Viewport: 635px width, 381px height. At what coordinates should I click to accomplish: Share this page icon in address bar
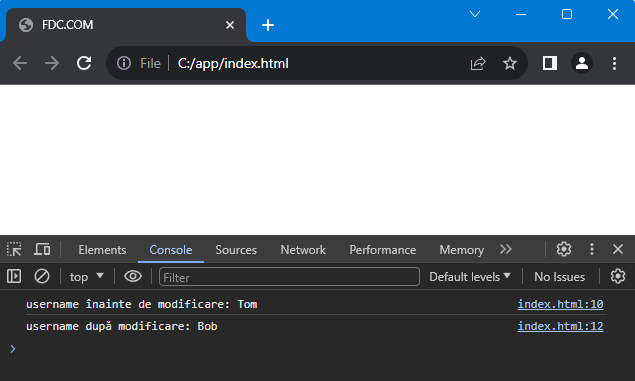478,64
